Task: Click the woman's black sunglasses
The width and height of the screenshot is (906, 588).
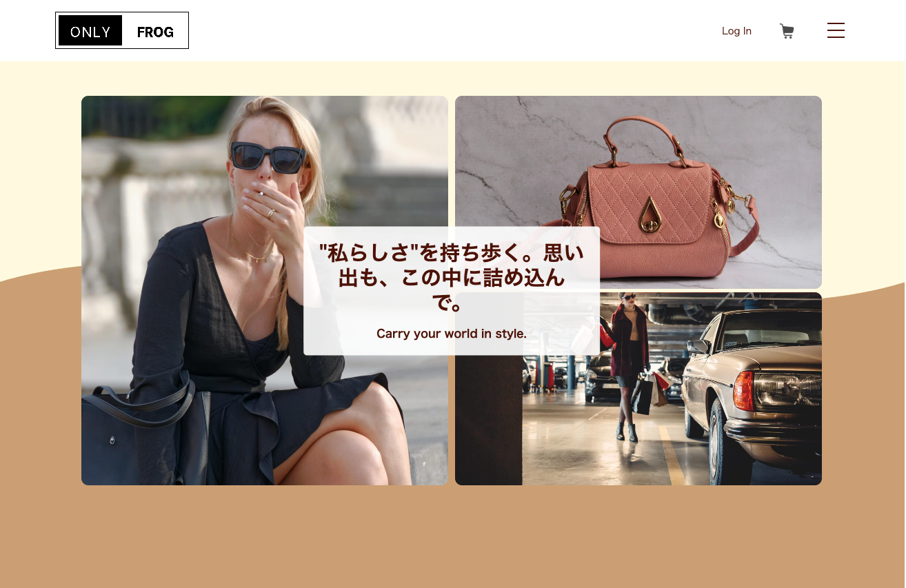Action: pyautogui.click(x=268, y=158)
